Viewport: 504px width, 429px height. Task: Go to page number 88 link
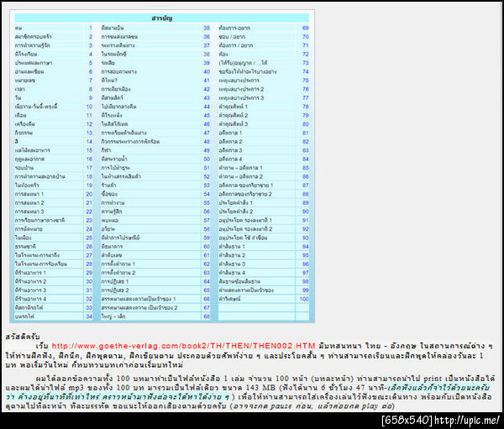[306, 194]
